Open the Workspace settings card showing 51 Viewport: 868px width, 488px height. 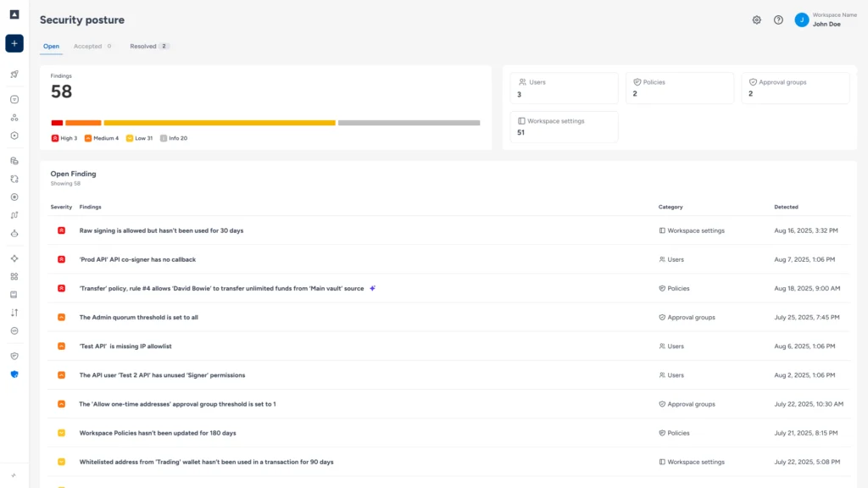tap(564, 125)
